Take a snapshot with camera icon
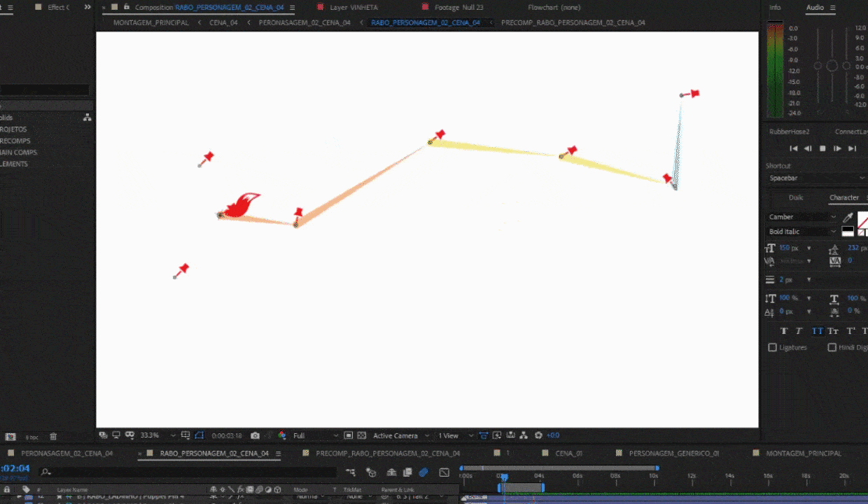868x504 pixels. [255, 435]
